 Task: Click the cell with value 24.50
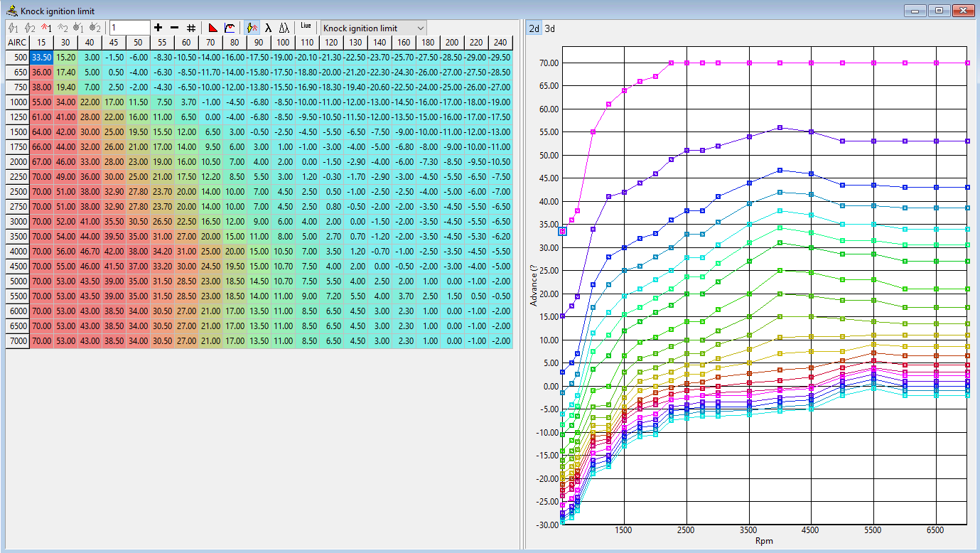tap(210, 266)
